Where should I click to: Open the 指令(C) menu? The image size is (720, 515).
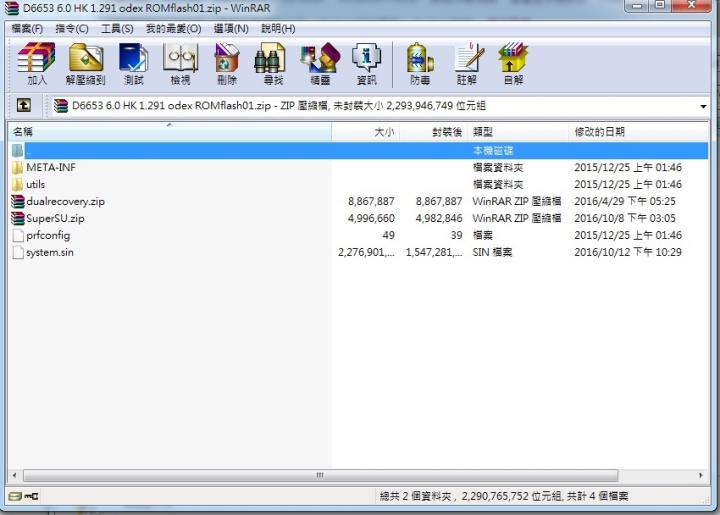coord(72,29)
